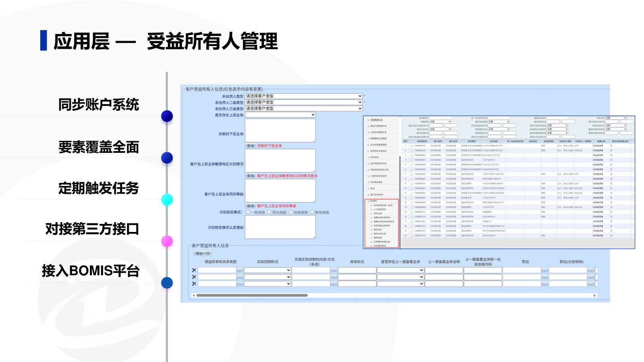Open 备案主体信息查询 in the sidebar tree

(381, 218)
